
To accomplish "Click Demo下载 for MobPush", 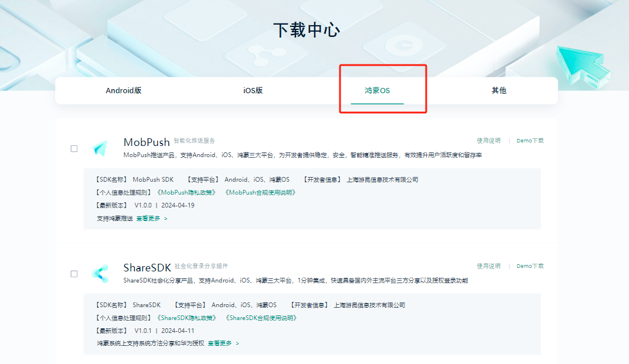I will click(x=529, y=141).
